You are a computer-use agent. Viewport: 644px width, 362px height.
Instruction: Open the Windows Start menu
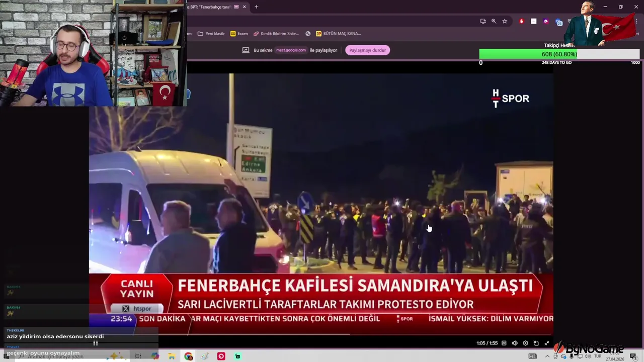tap(6, 356)
